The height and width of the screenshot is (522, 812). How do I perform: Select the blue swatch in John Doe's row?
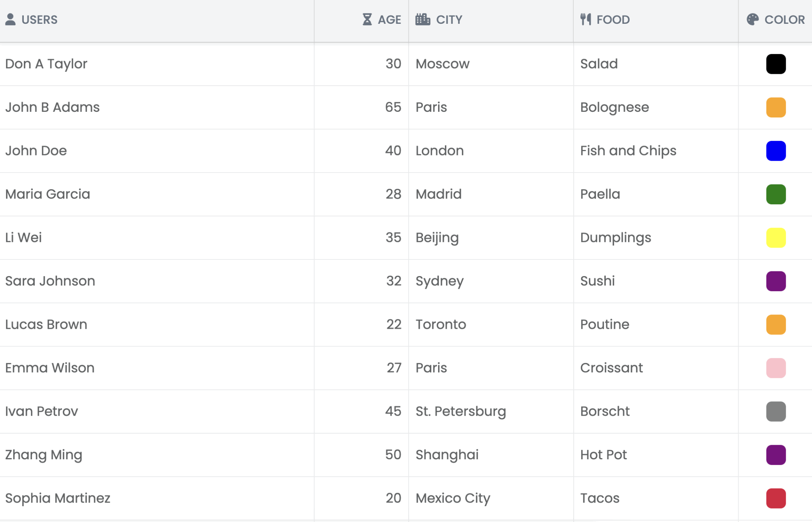pos(776,151)
